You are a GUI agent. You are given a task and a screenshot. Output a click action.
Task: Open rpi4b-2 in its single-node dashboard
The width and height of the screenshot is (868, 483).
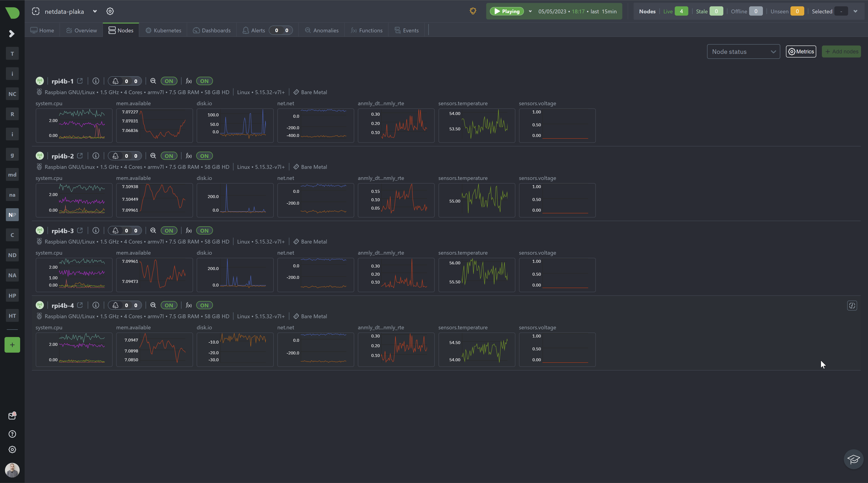(80, 156)
